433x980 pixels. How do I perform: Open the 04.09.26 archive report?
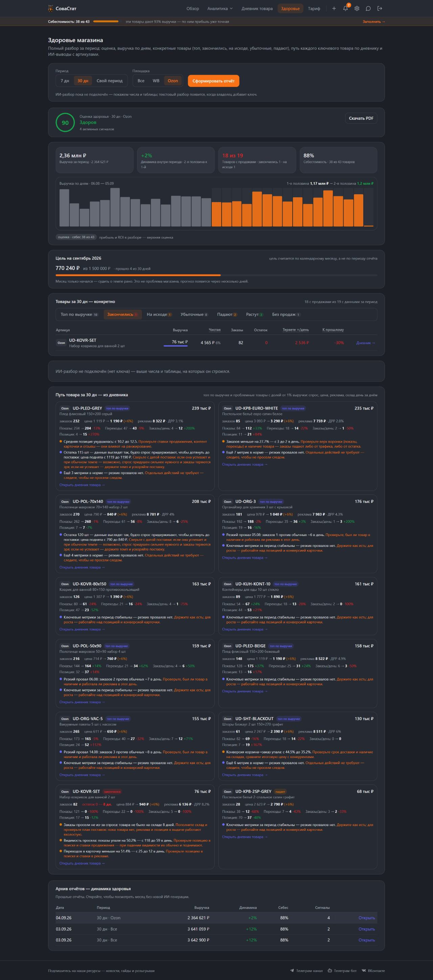[366, 918]
